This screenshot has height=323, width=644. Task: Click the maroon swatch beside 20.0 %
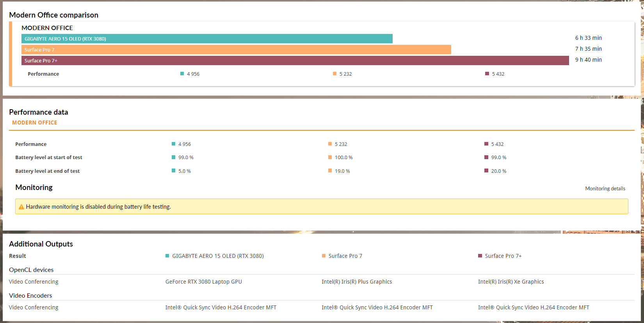coord(486,170)
